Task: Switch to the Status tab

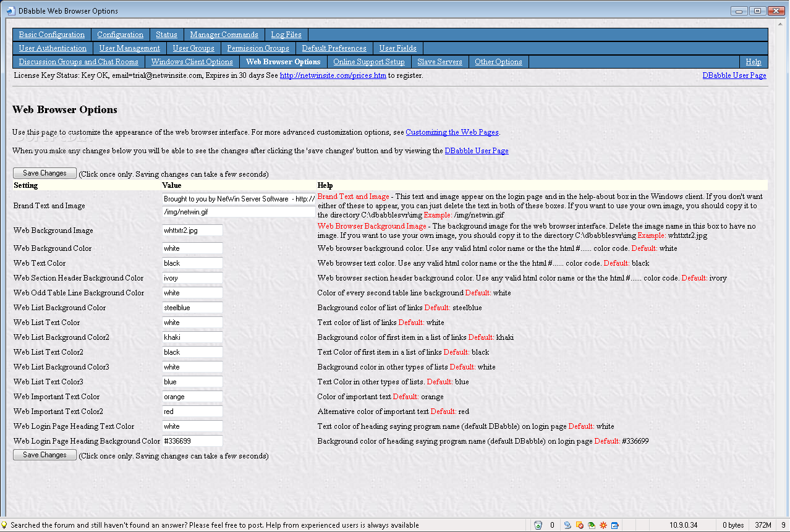Action: (x=166, y=35)
